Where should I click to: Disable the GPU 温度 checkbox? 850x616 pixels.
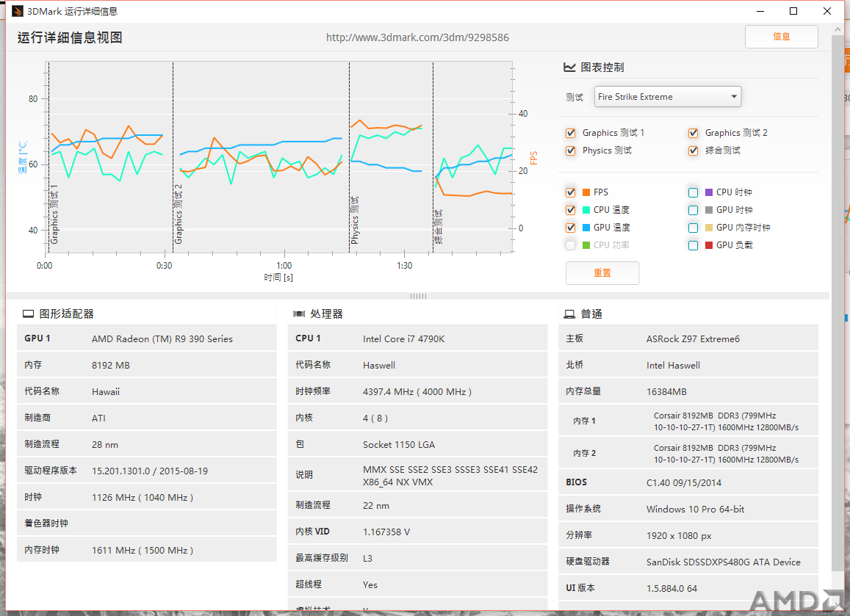click(570, 228)
